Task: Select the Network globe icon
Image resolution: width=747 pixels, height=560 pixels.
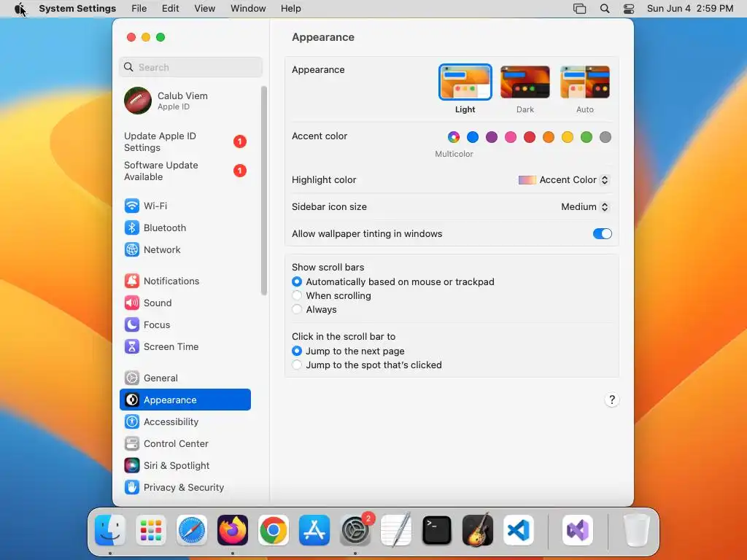Action: coord(132,249)
